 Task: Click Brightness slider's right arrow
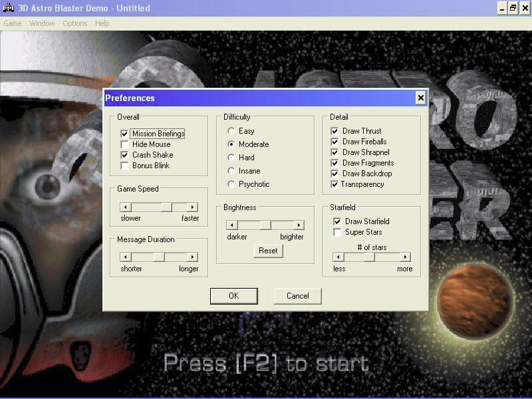tap(299, 225)
